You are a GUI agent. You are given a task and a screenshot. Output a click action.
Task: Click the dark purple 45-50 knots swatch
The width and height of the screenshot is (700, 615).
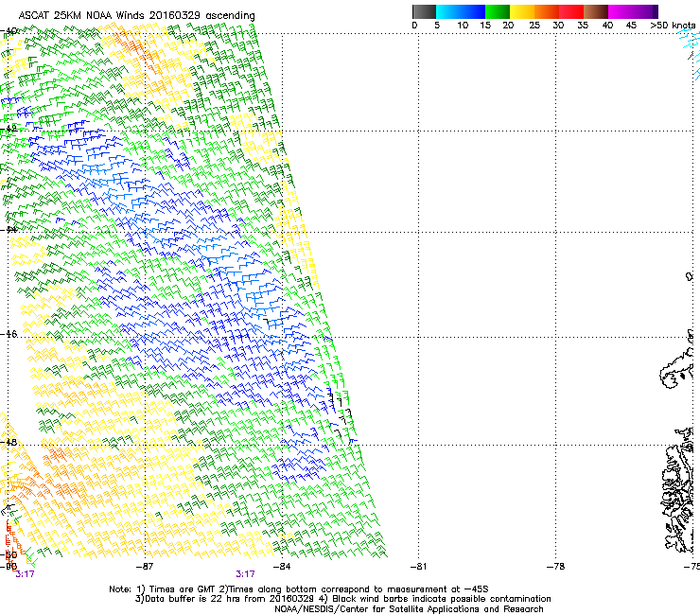pos(645,11)
